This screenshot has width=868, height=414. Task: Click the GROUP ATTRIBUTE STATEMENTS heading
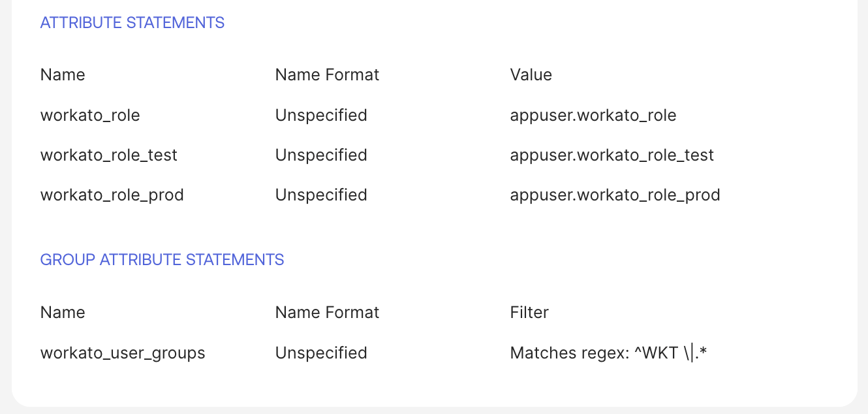pyautogui.click(x=162, y=260)
